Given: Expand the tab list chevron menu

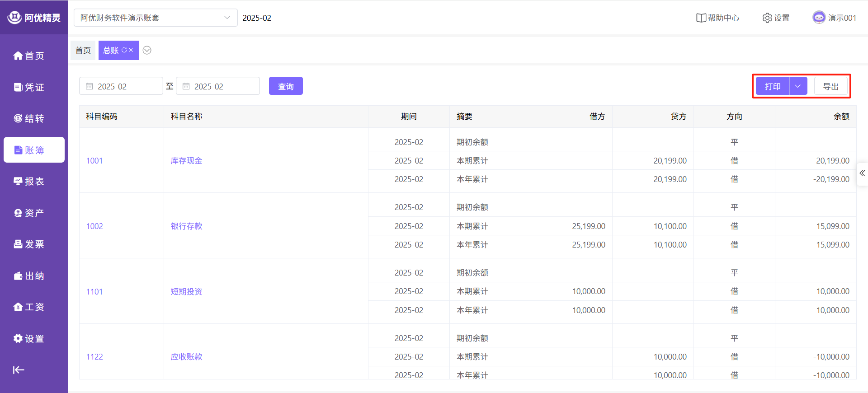Looking at the screenshot, I should click(147, 50).
